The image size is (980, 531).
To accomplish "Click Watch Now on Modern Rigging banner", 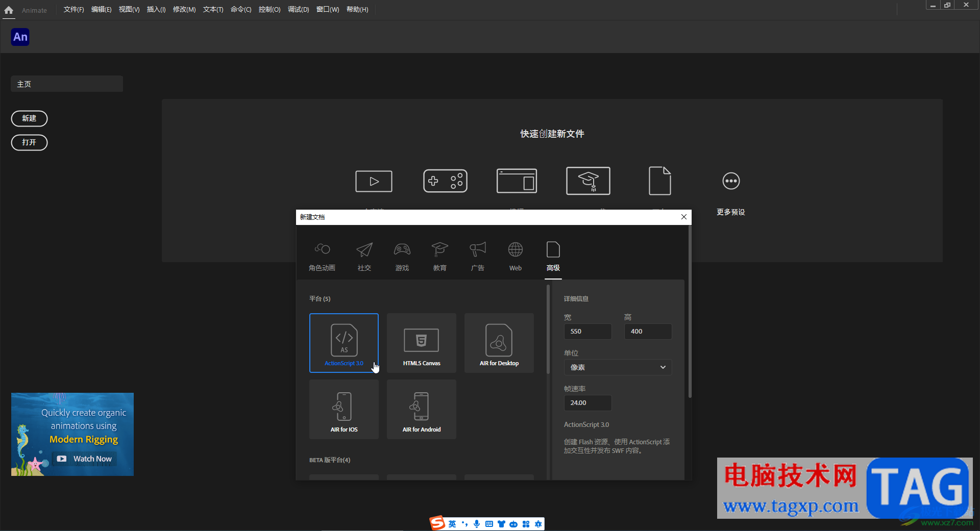I will coord(85,459).
